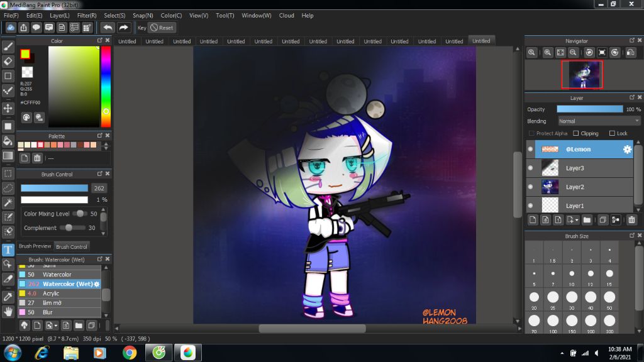Image resolution: width=644 pixels, height=362 pixels.
Task: Duplicate layer icon in Layer panel
Action: click(602, 220)
